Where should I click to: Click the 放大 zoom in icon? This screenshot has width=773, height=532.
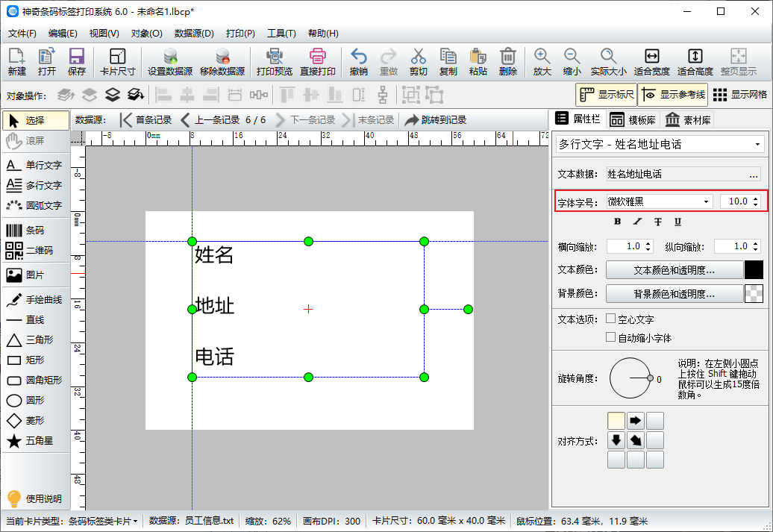[x=542, y=62]
